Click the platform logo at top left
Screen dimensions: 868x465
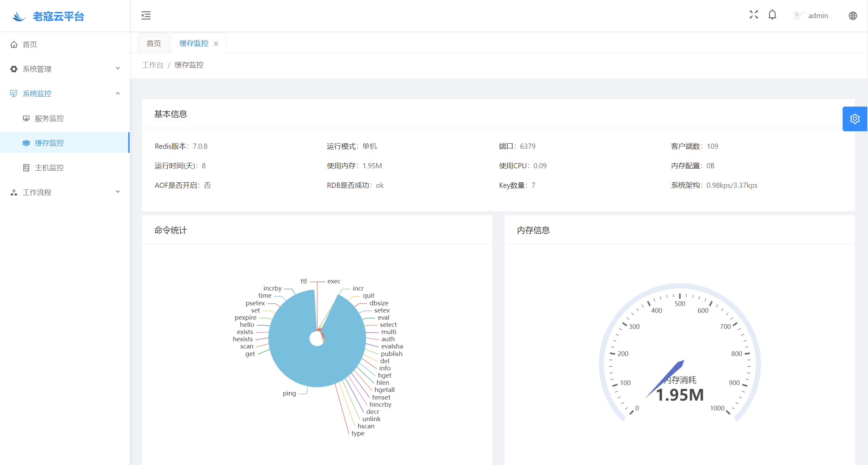tap(19, 16)
